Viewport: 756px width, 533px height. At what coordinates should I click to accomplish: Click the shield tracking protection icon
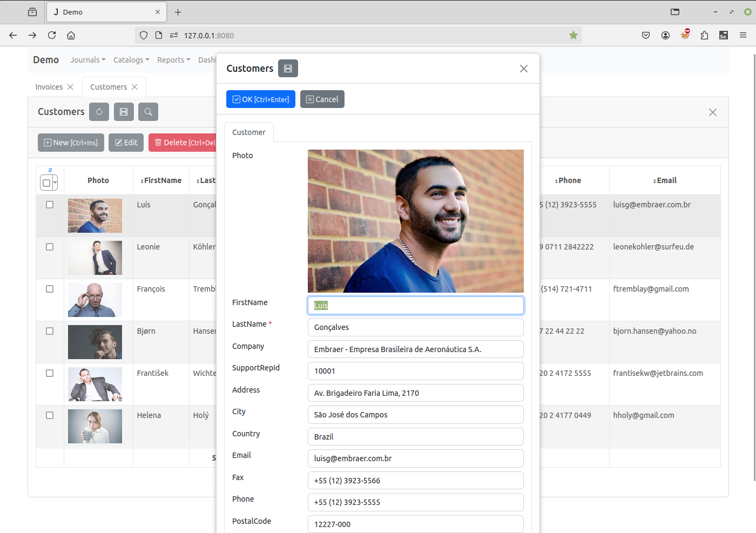[x=144, y=35]
